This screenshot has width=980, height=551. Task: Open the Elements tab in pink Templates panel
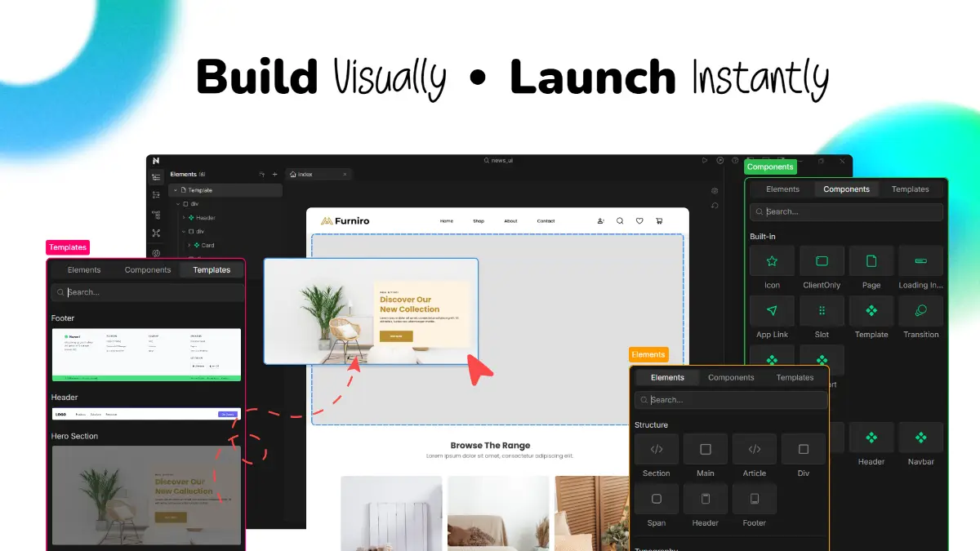pos(84,270)
